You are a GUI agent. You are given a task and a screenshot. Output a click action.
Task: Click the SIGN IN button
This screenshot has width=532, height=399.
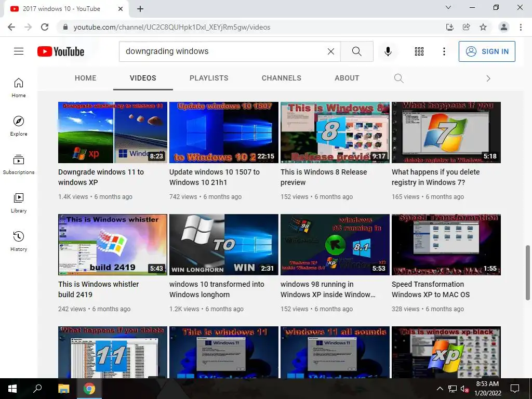[x=487, y=51]
